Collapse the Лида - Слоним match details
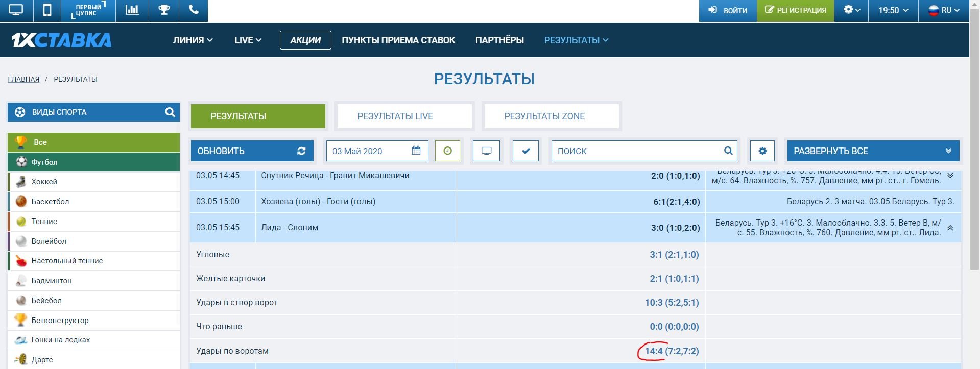This screenshot has height=369, width=980. (950, 228)
